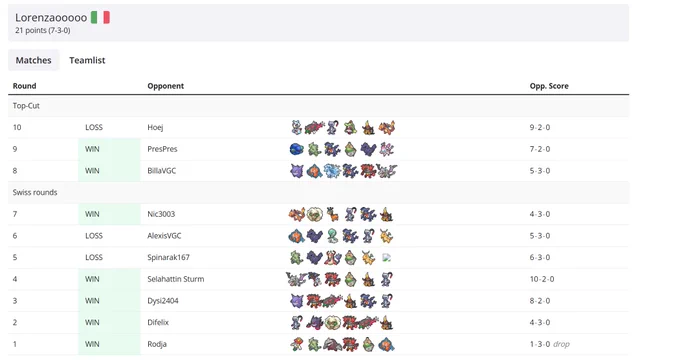Click fifth dark-blue Pokémon icon in Dysi2404's team
Image resolution: width=680 pixels, height=361 pixels.
(x=368, y=301)
